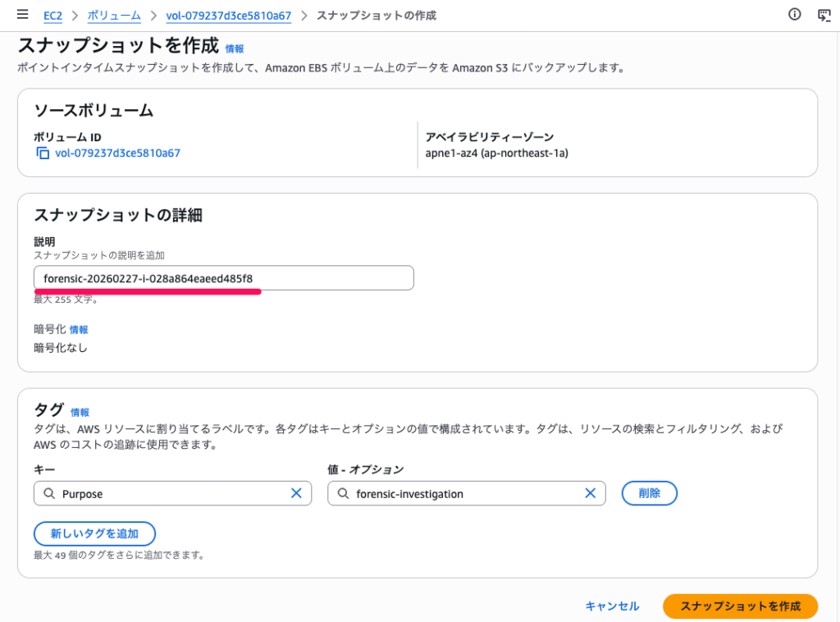Click the search icon in key field
Image resolution: width=840 pixels, height=622 pixels.
coord(49,494)
